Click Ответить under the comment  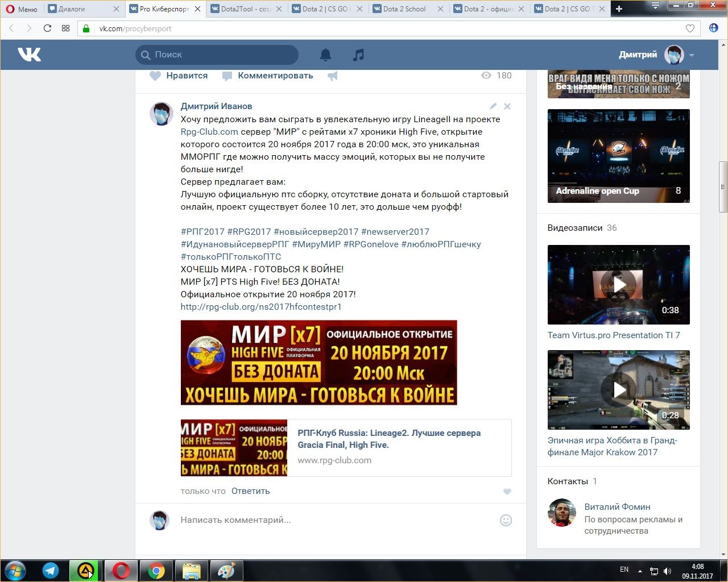coord(250,491)
